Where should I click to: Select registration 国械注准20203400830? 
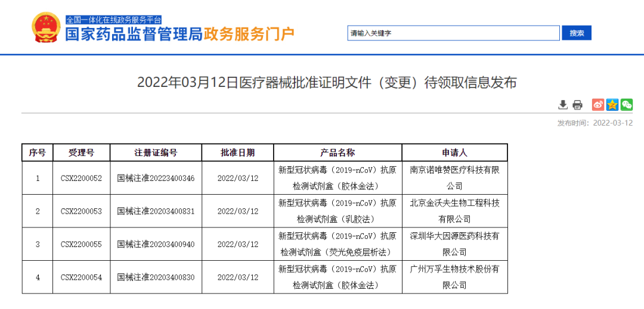point(156,277)
